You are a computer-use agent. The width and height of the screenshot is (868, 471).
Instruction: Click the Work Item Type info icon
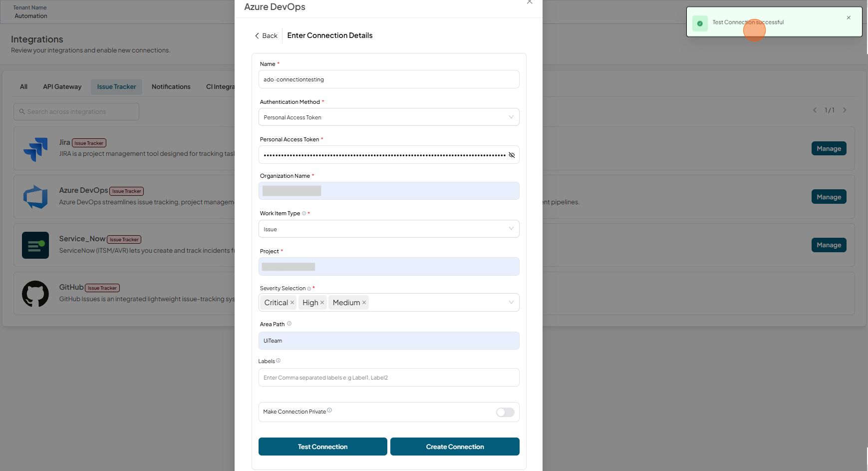pos(304,213)
